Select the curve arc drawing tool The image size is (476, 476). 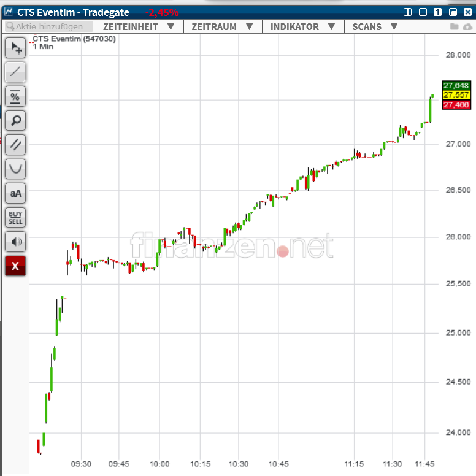coord(15,169)
